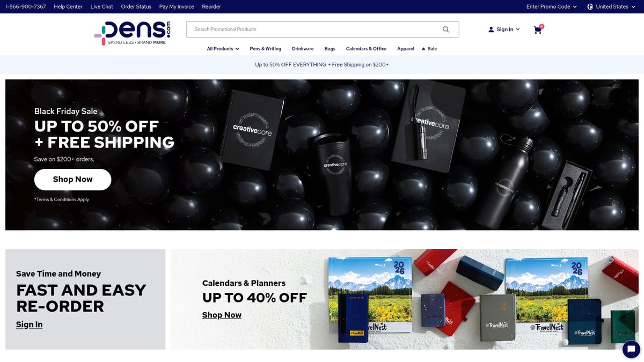Open the Sign In account menu chevron
Screen dimensions: 644x362
pyautogui.click(x=518, y=29)
